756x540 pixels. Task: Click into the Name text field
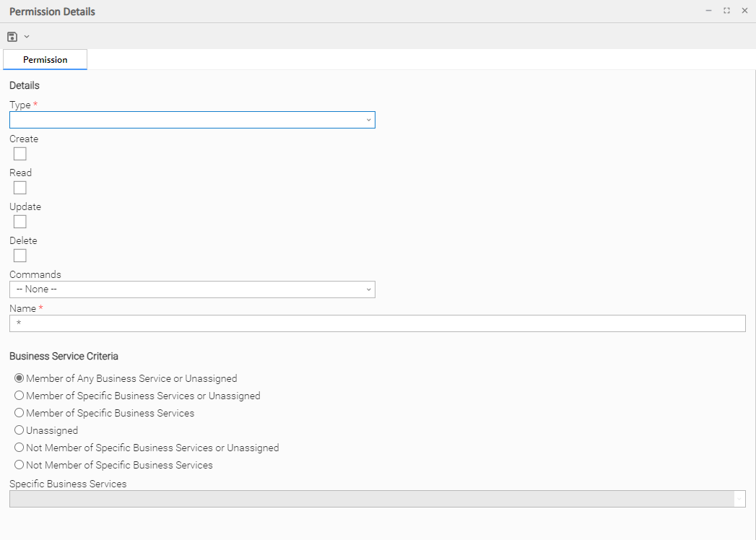click(x=377, y=323)
